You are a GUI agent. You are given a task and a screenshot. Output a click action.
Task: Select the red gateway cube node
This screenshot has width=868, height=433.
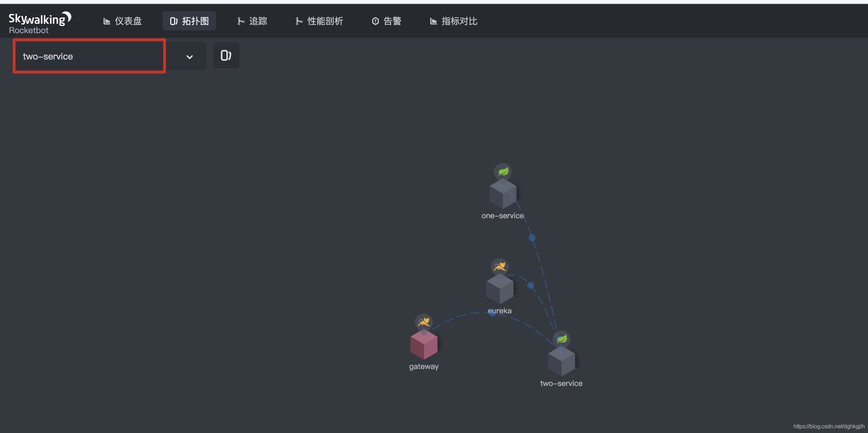point(424,345)
